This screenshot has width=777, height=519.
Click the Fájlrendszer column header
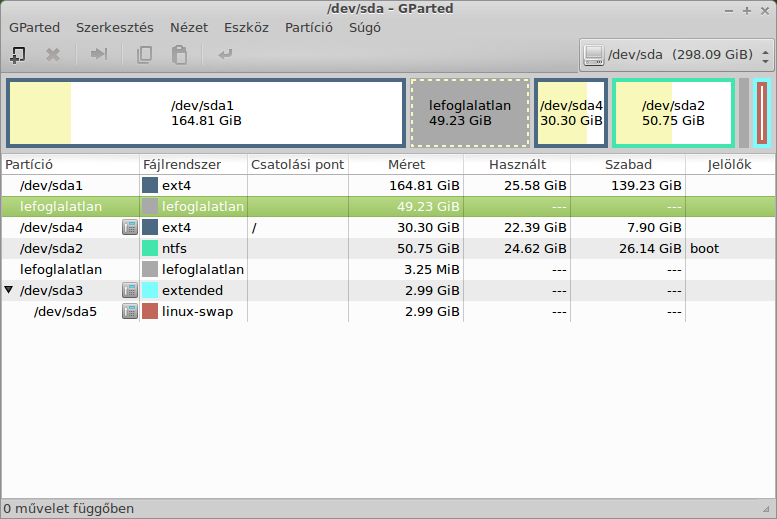[x=193, y=165]
